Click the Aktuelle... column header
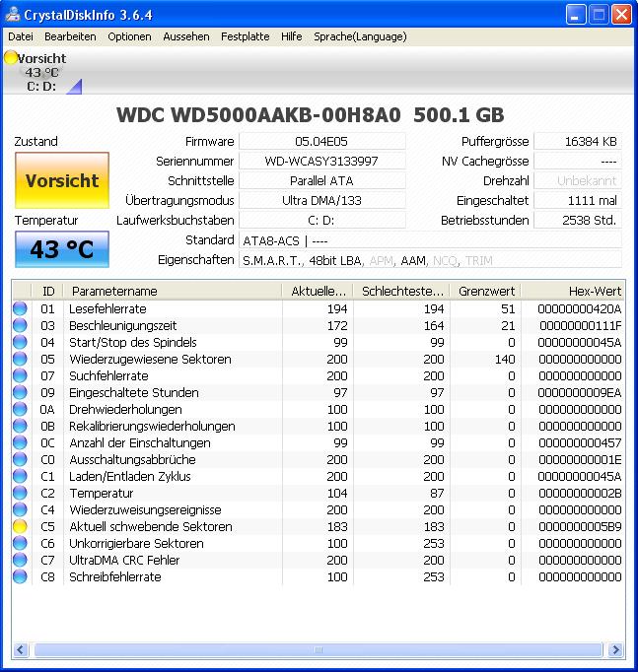The image size is (638, 672). [x=318, y=291]
